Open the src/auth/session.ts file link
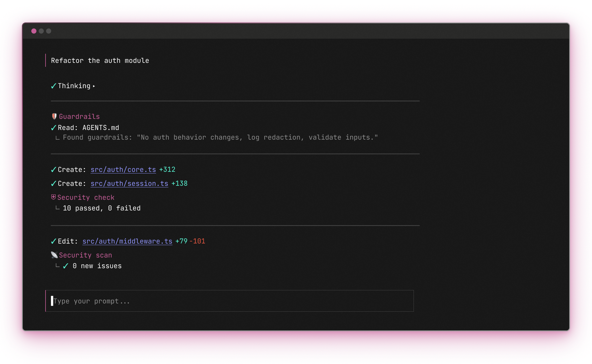Image resolution: width=592 pixels, height=364 pixels. pos(129,183)
